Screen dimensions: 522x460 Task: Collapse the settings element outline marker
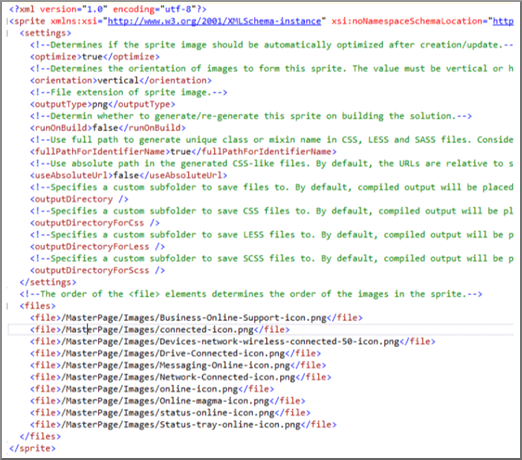(x=7, y=33)
